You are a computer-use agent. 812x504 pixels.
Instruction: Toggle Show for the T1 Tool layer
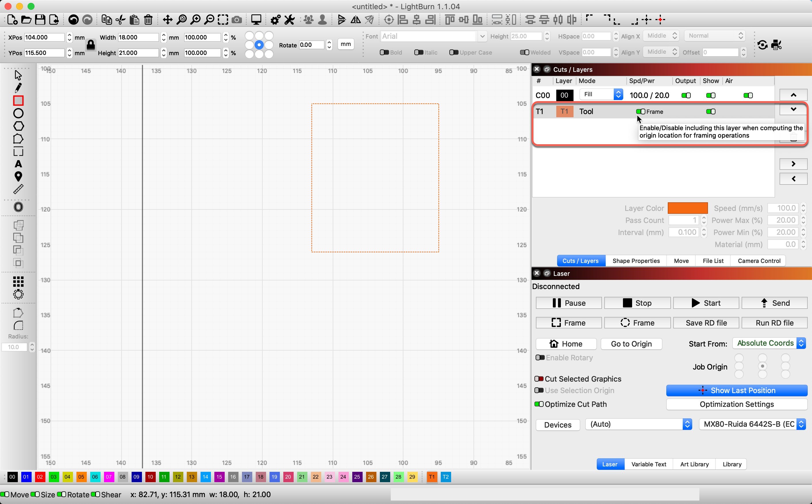click(x=710, y=112)
